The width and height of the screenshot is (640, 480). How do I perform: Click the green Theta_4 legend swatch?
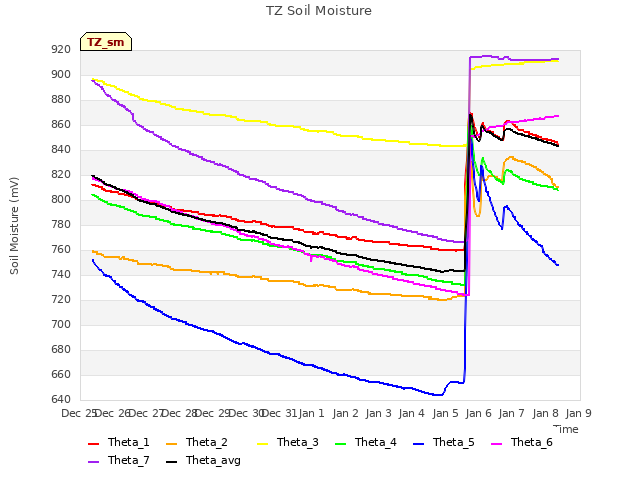click(x=341, y=444)
